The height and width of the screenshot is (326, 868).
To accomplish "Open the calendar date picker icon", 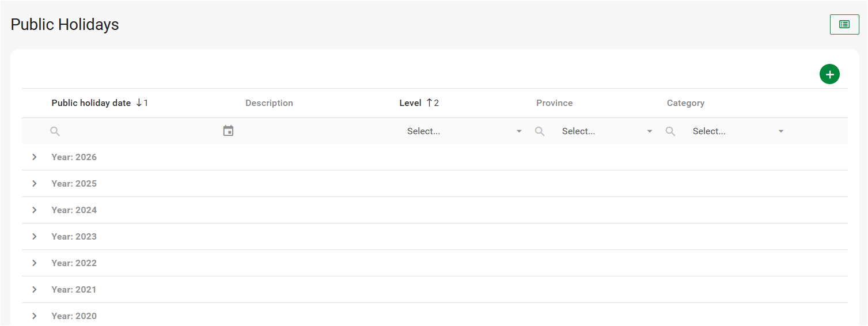I will point(228,131).
